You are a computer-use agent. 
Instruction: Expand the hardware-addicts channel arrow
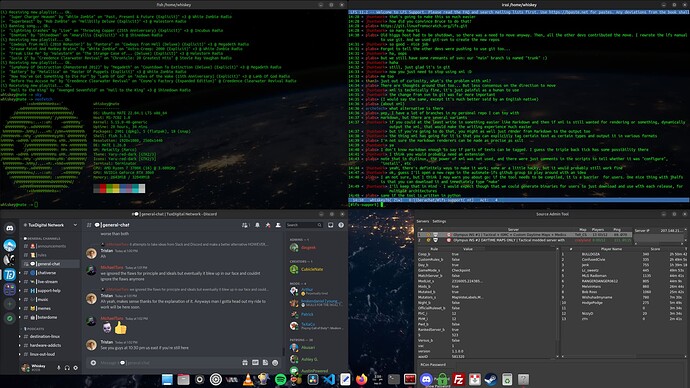(20, 345)
